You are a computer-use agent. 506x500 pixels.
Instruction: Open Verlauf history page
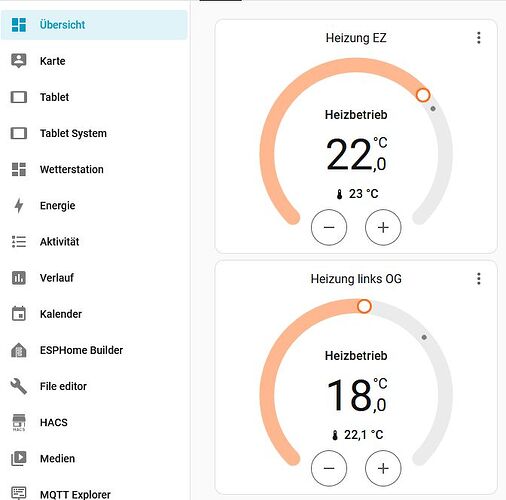[94, 278]
